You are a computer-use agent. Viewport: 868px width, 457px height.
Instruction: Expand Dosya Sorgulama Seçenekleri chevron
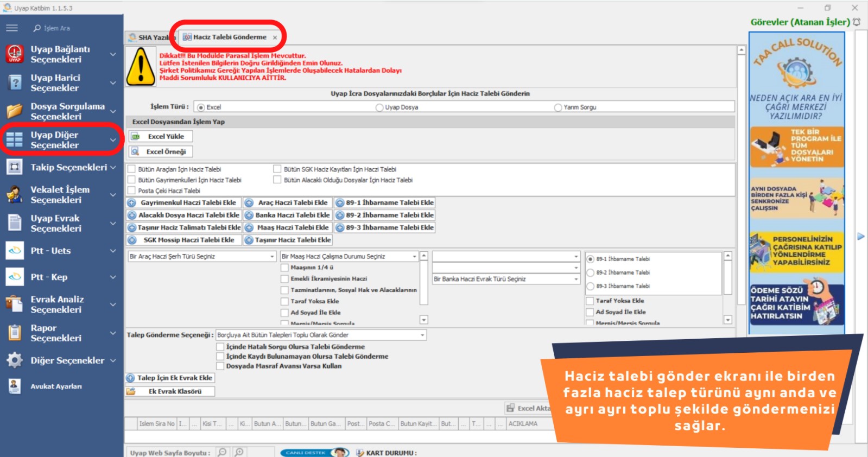[113, 111]
